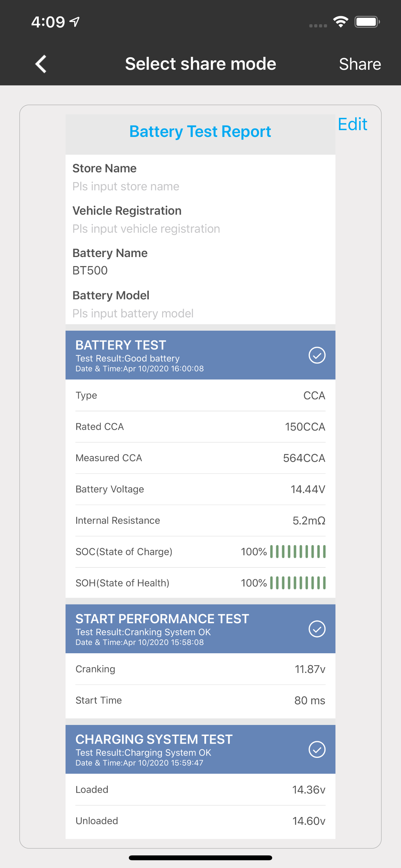The width and height of the screenshot is (401, 868).
Task: Tap the Battery Test Report title
Action: click(200, 131)
